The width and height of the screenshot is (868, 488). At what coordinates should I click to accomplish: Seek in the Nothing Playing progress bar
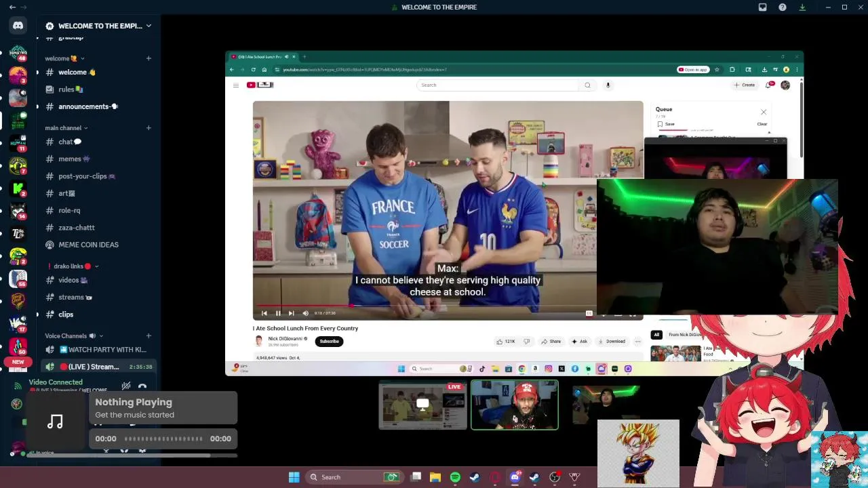tap(163, 439)
